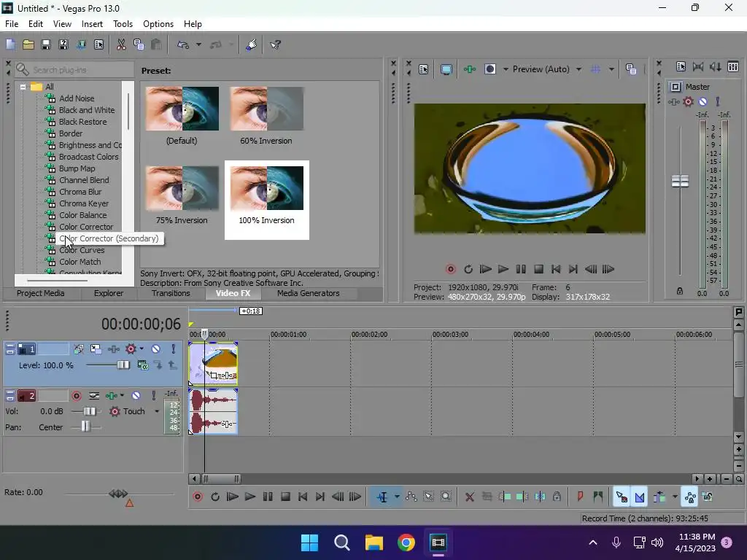Open the Tools menu

[x=123, y=24]
